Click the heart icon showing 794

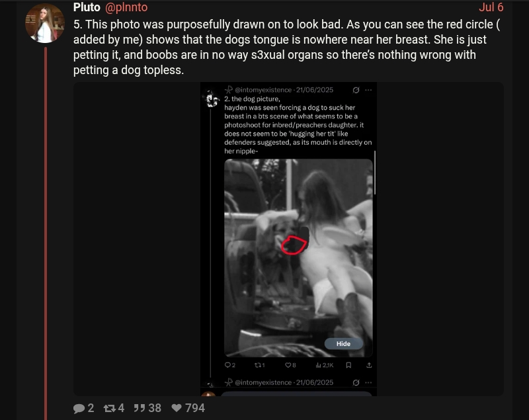point(177,408)
